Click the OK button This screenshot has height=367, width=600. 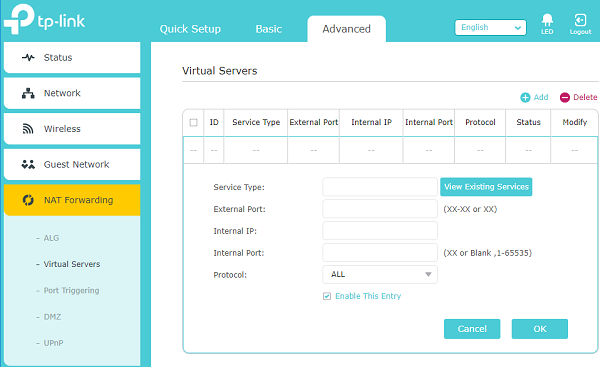click(x=540, y=329)
